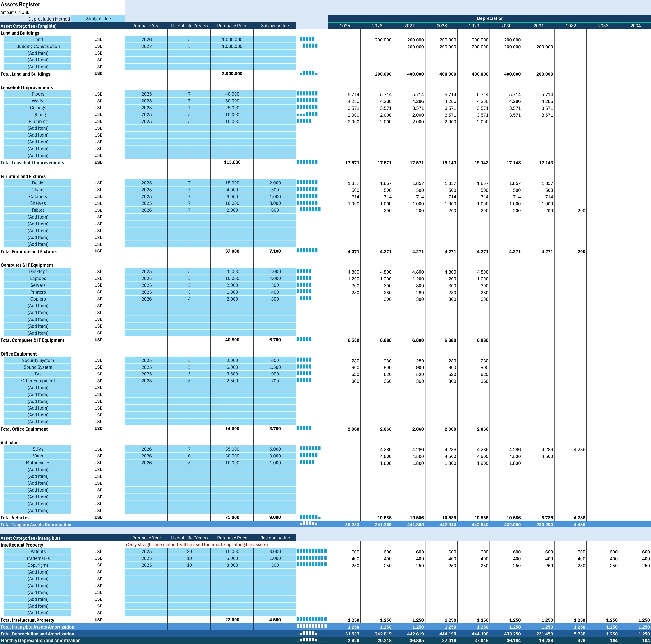Viewport: 651px width, 644px height.
Task: Select the Sound System purchase price 6.000
Action: pyautogui.click(x=232, y=367)
